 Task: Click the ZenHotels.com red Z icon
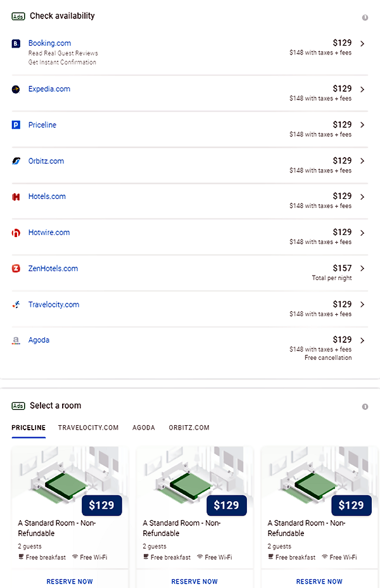(x=16, y=269)
